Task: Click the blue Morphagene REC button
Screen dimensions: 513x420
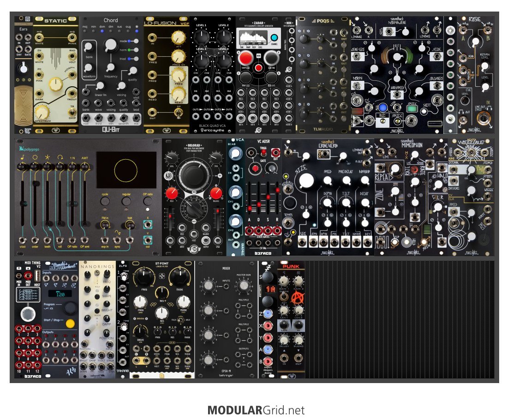Action: 382,108
